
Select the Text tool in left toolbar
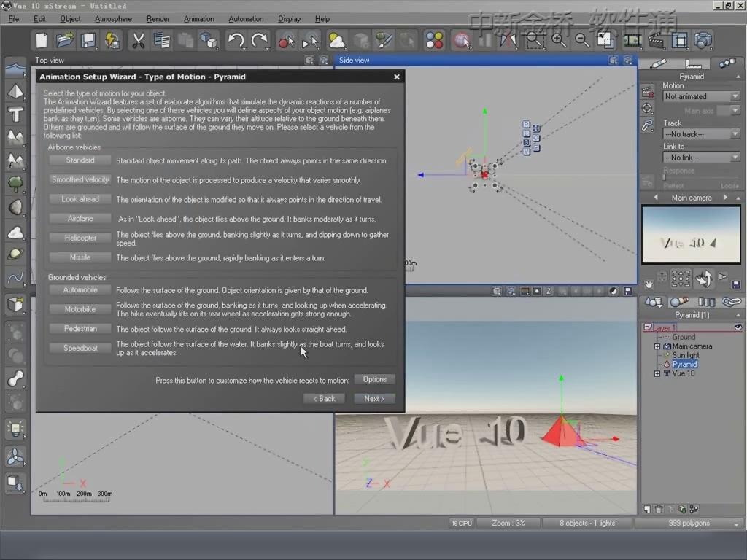(16, 114)
